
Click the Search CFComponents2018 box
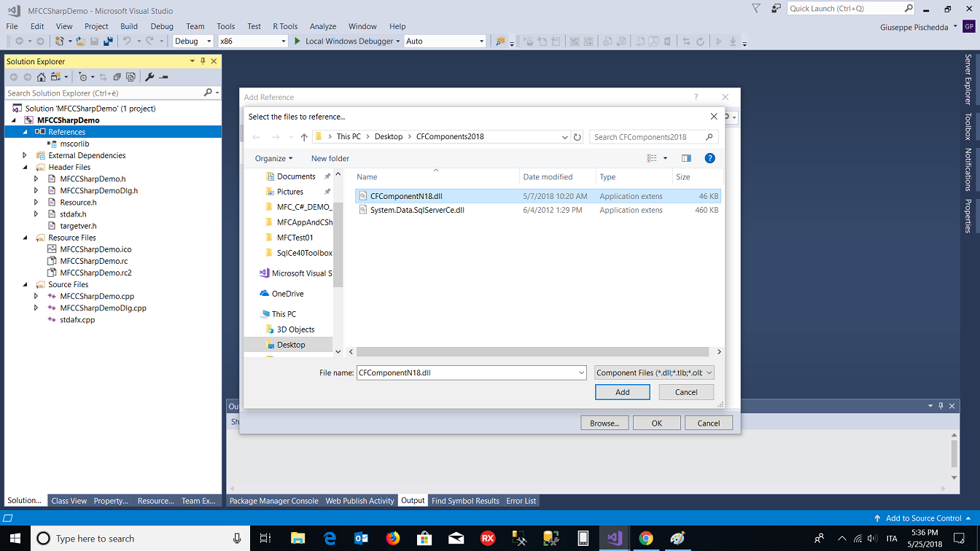654,137
